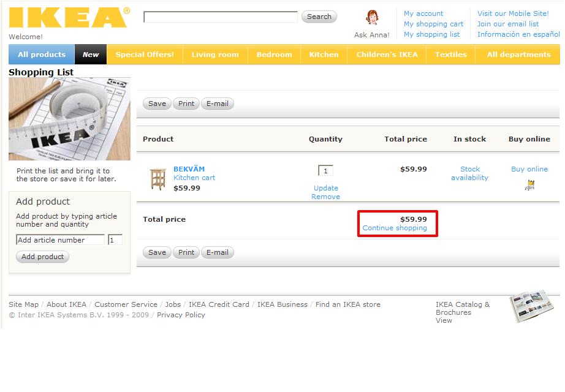Click the top search input field

(221, 17)
